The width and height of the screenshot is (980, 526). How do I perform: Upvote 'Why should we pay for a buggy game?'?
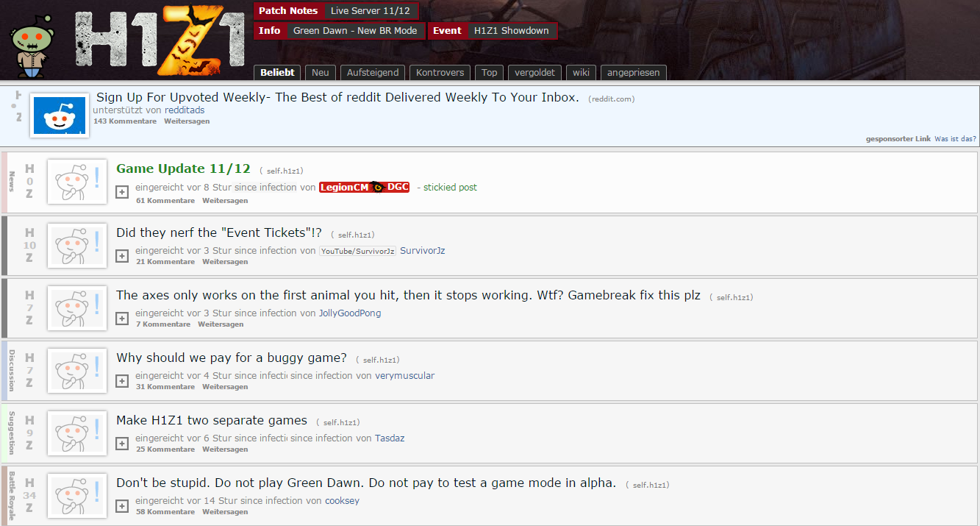pos(29,357)
